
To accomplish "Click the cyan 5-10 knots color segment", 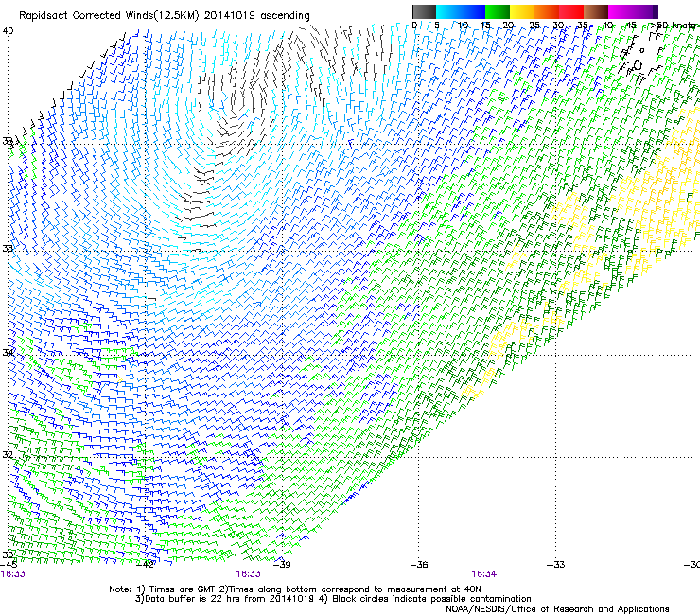I will click(448, 11).
